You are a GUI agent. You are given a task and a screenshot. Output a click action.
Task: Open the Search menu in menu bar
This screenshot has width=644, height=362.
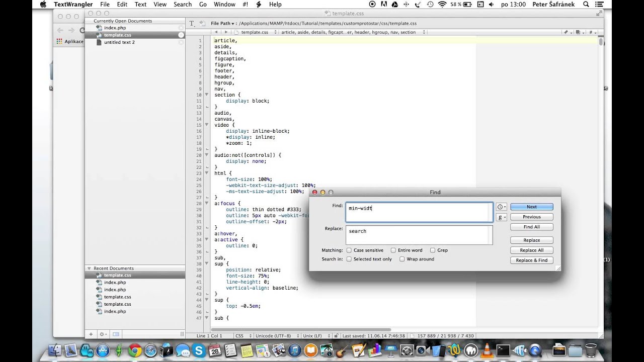(x=183, y=5)
